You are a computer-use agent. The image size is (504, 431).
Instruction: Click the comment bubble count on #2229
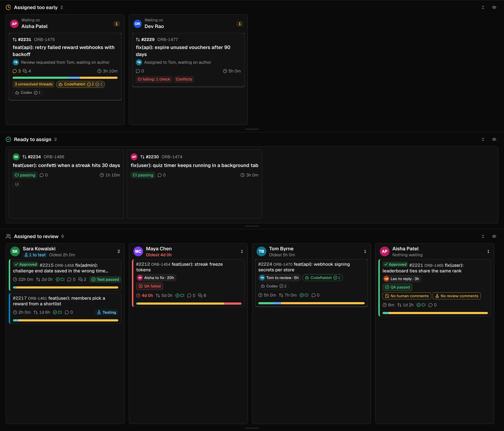(140, 71)
